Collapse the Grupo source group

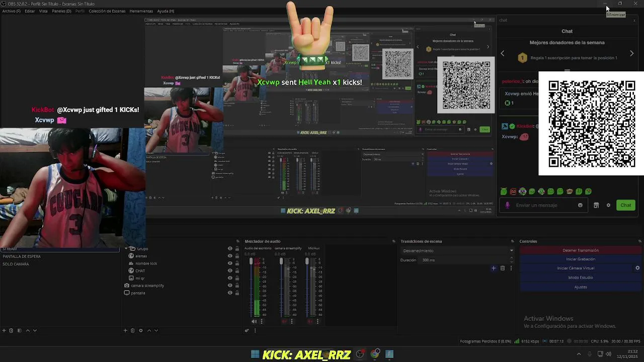pyautogui.click(x=127, y=248)
